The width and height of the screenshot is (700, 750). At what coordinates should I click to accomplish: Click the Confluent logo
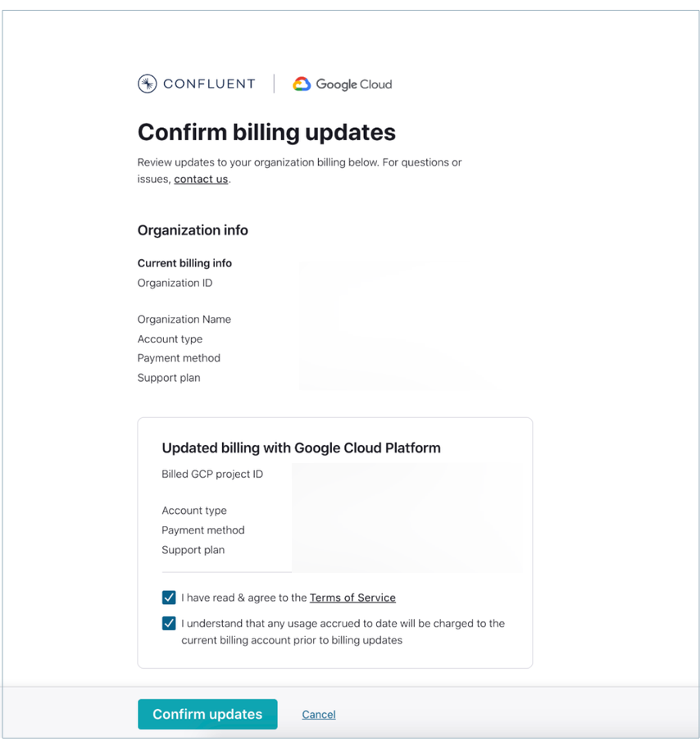click(196, 83)
